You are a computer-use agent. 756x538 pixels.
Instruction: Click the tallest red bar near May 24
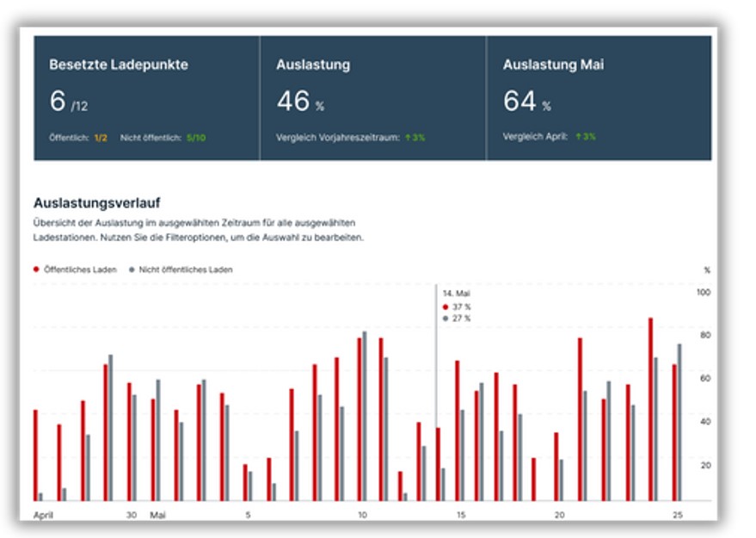point(650,405)
